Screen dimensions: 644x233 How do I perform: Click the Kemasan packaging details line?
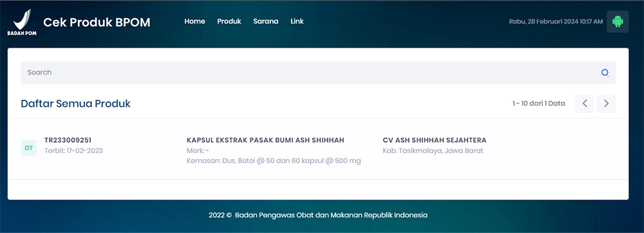[x=274, y=161]
